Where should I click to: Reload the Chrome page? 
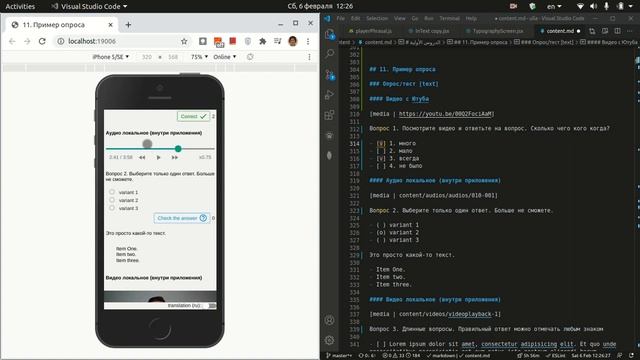click(x=42, y=41)
